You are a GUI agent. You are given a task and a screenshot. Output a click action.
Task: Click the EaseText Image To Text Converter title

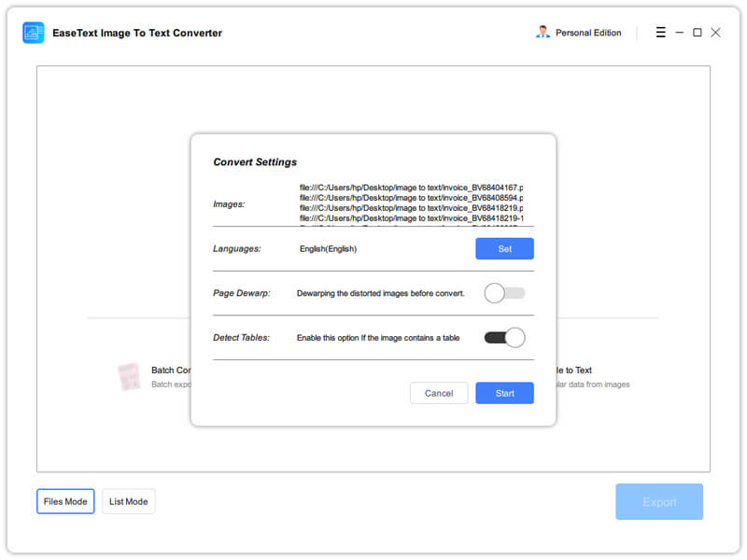[x=137, y=33]
